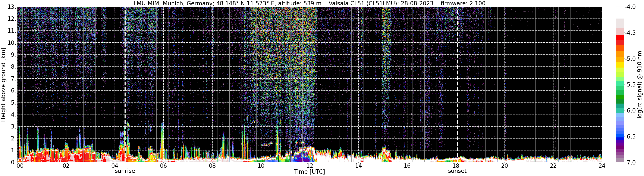
Task: Click the y-axis tick label '6.'
Action: pos(13,91)
